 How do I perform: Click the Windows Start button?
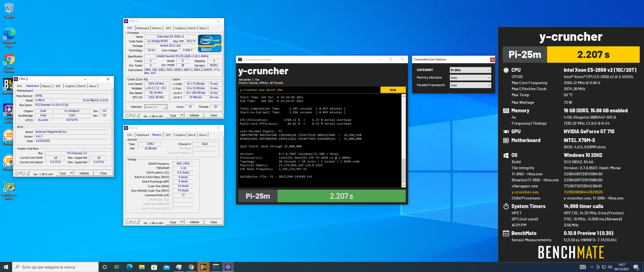(6, 267)
